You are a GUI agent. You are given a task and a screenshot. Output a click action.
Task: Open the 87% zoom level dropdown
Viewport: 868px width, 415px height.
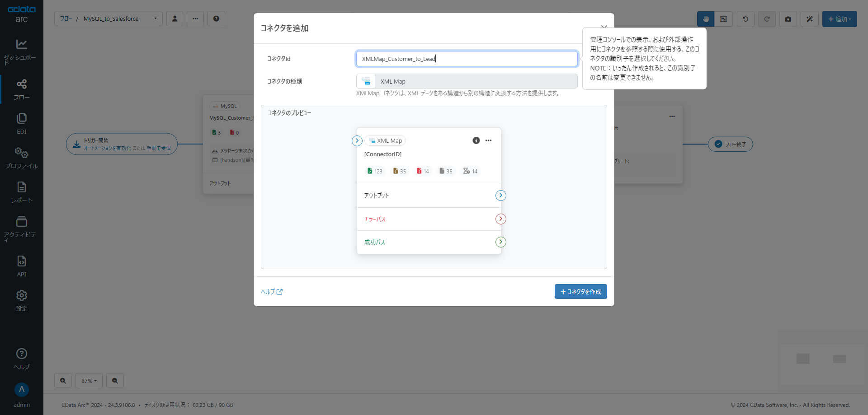(x=89, y=381)
